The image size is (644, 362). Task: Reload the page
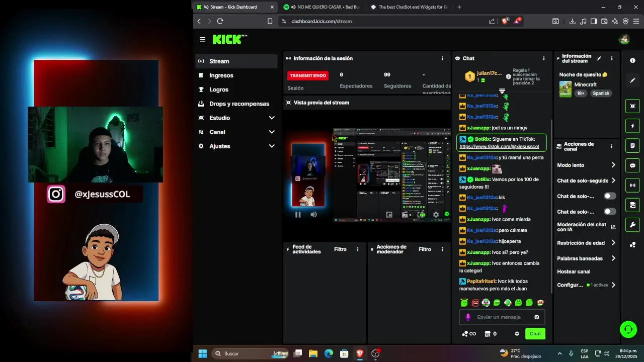click(x=220, y=21)
